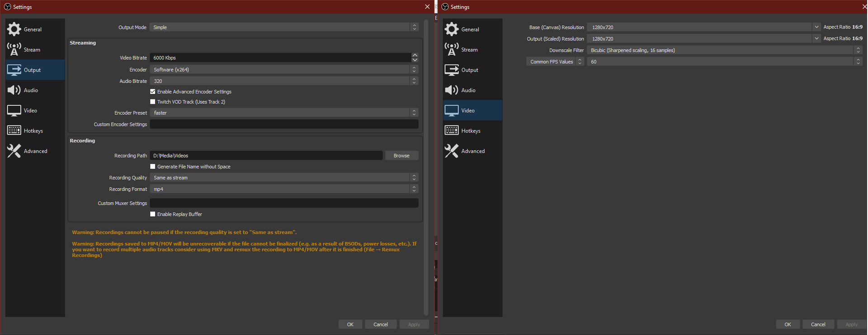The height and width of the screenshot is (335, 868).
Task: Click Apply in the left Settings window
Action: pyautogui.click(x=414, y=324)
